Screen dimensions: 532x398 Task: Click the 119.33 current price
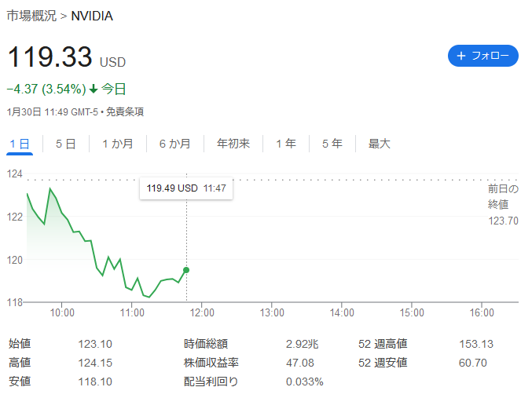[50, 57]
